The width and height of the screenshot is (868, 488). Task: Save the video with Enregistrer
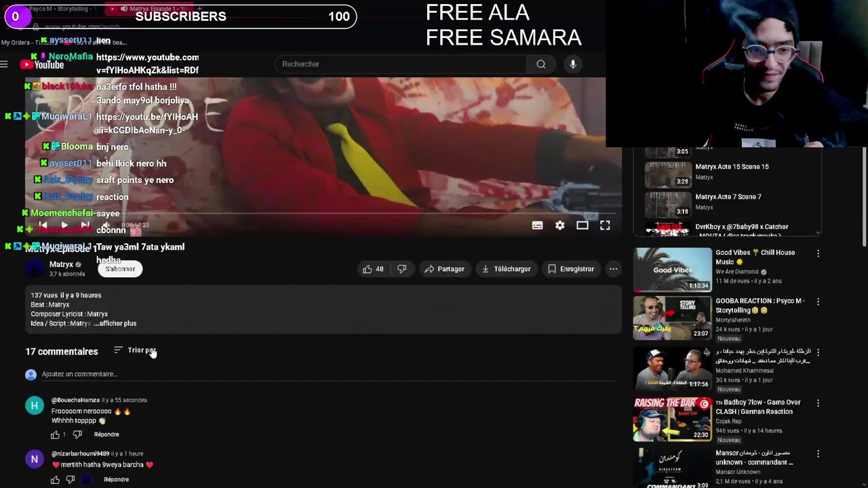pos(570,269)
